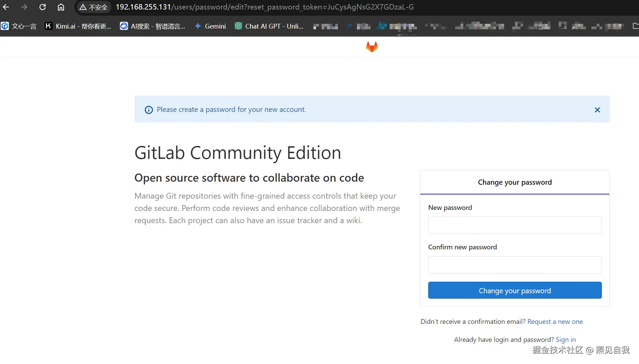
Task: Dismiss the create password alert
Action: (597, 110)
